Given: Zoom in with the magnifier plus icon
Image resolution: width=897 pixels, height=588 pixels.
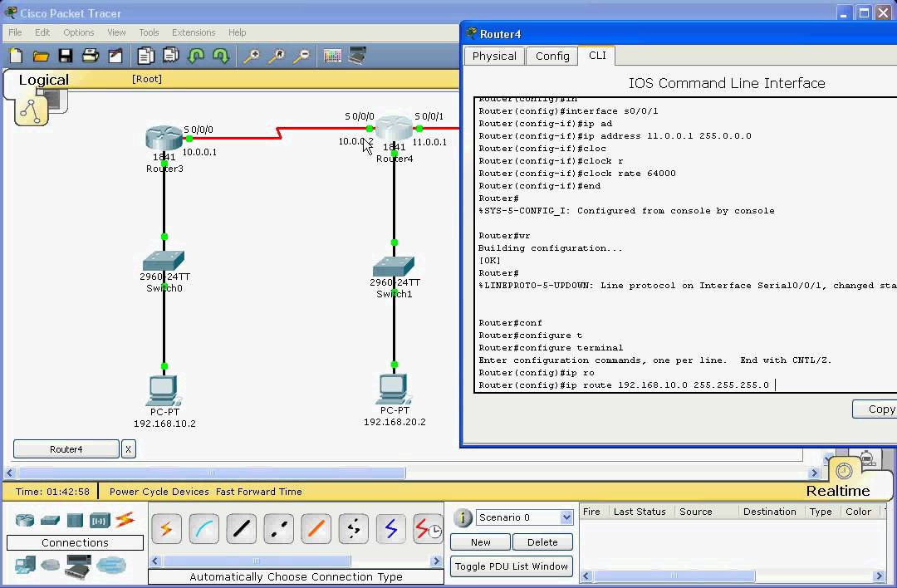Looking at the screenshot, I should click(x=251, y=56).
